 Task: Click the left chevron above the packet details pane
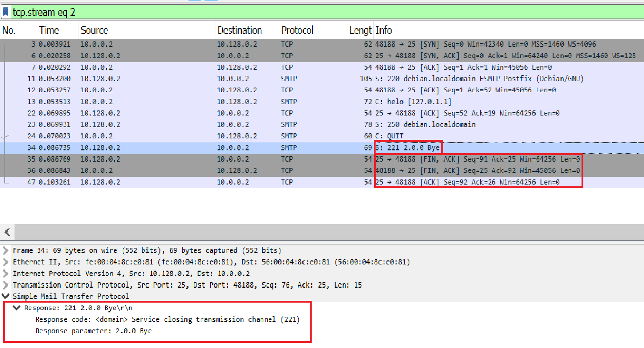coord(7,232)
